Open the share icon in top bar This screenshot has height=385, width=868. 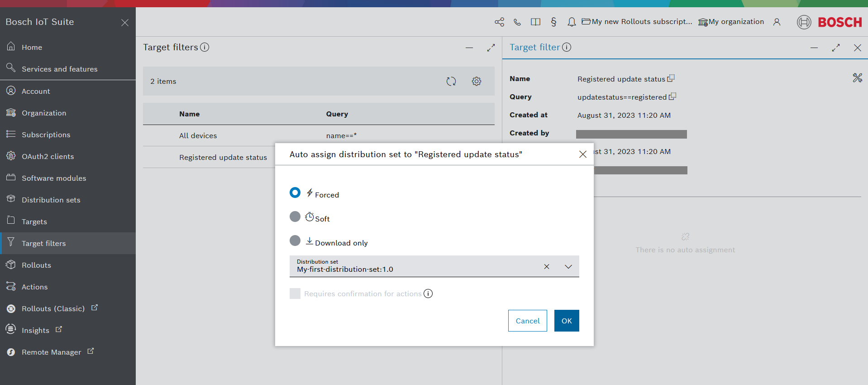coord(499,22)
